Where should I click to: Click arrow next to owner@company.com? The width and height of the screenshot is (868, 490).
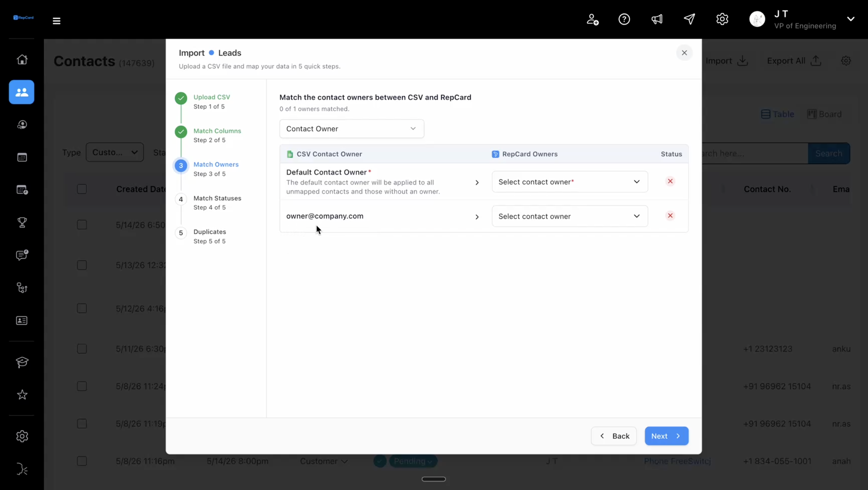pos(477,217)
